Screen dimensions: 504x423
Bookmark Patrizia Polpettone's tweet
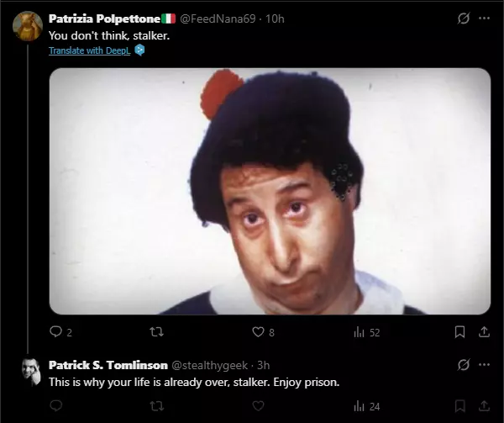pyautogui.click(x=459, y=331)
